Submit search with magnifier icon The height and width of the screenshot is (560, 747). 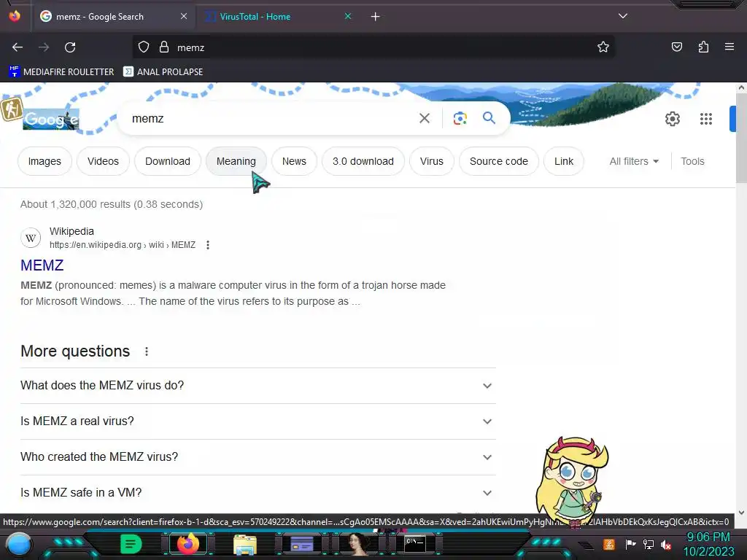489,117
